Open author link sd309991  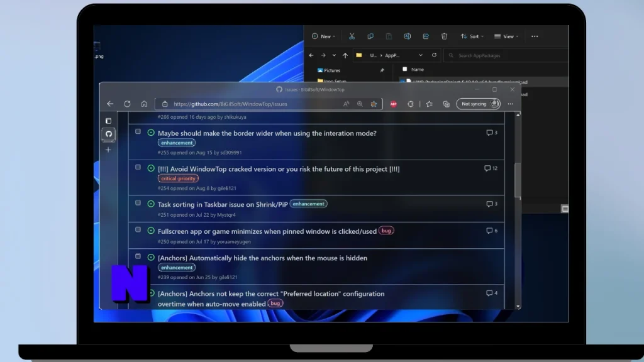coord(231,152)
